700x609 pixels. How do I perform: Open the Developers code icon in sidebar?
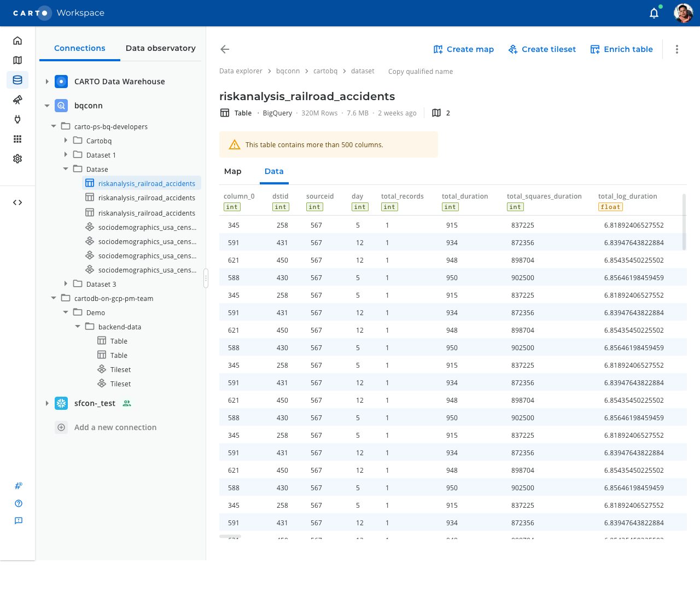click(17, 202)
